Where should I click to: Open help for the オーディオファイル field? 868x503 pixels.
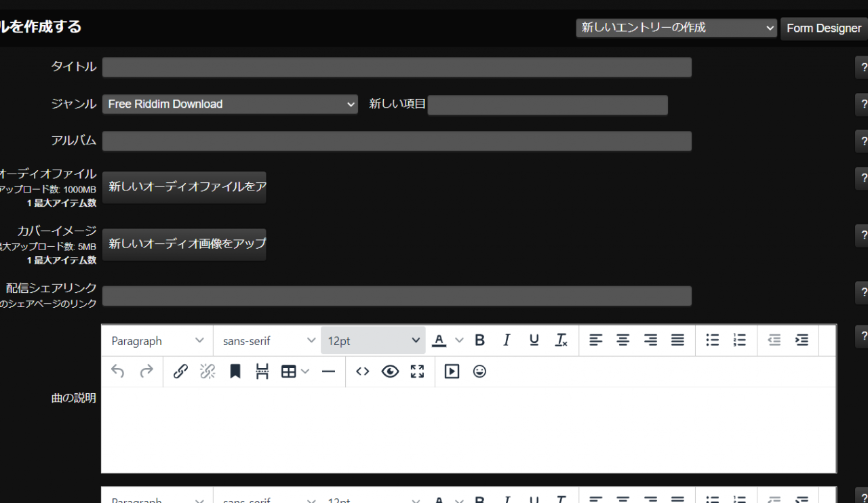click(862, 178)
